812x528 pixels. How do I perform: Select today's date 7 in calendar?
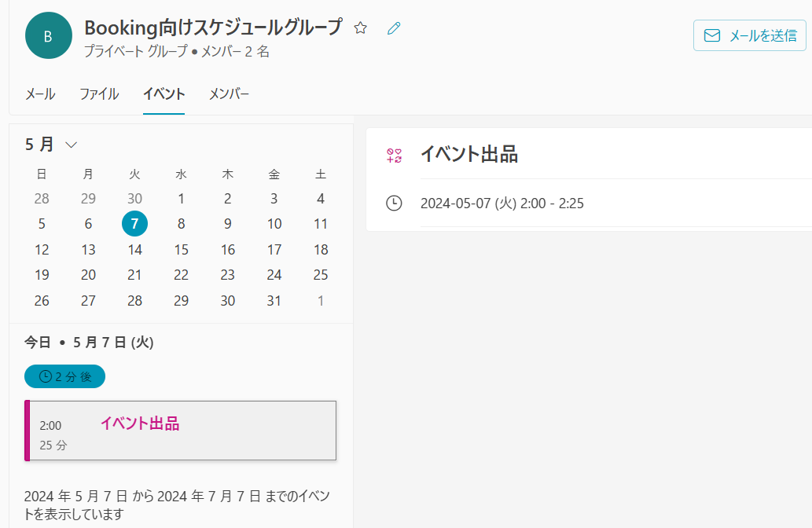[134, 224]
